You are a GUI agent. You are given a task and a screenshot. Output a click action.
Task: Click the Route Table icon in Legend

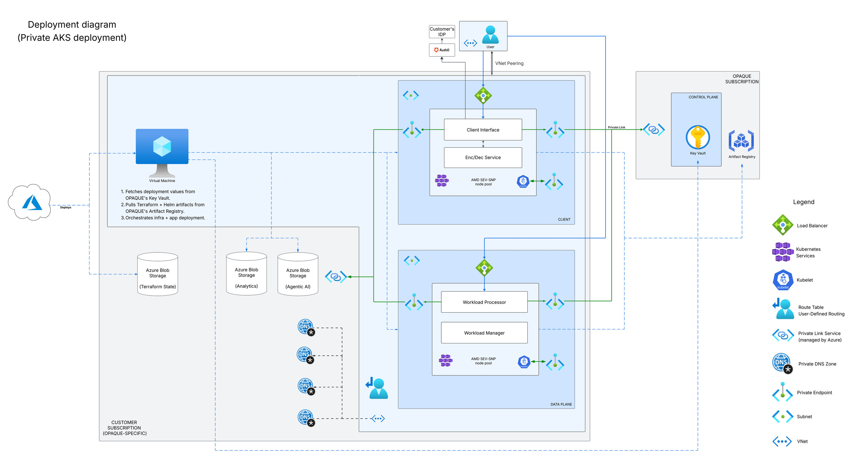pyautogui.click(x=783, y=309)
